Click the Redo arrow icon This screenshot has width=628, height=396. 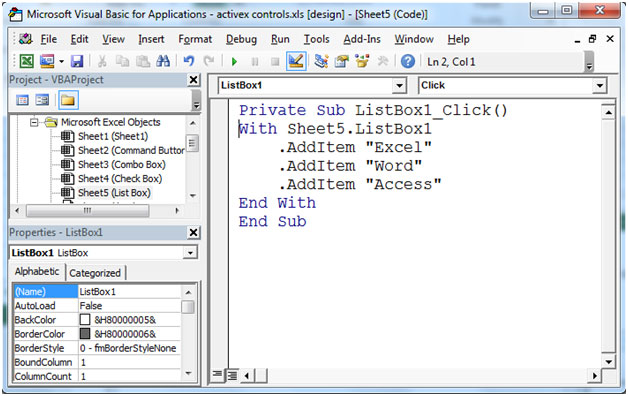(x=209, y=61)
